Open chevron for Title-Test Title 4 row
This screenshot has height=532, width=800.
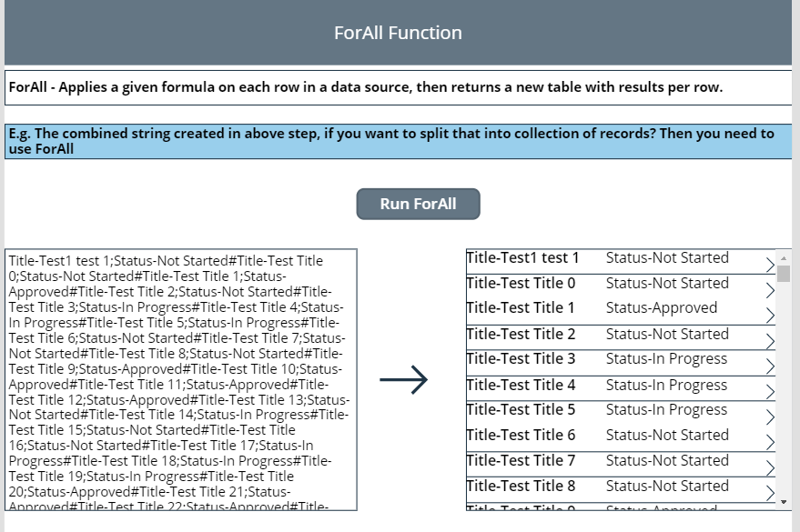pyautogui.click(x=770, y=391)
